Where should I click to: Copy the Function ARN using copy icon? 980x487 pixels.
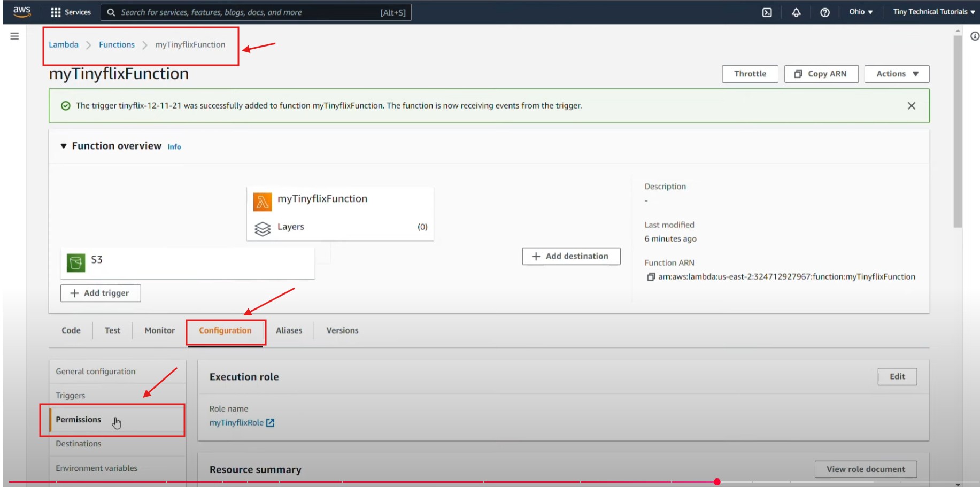coord(651,277)
